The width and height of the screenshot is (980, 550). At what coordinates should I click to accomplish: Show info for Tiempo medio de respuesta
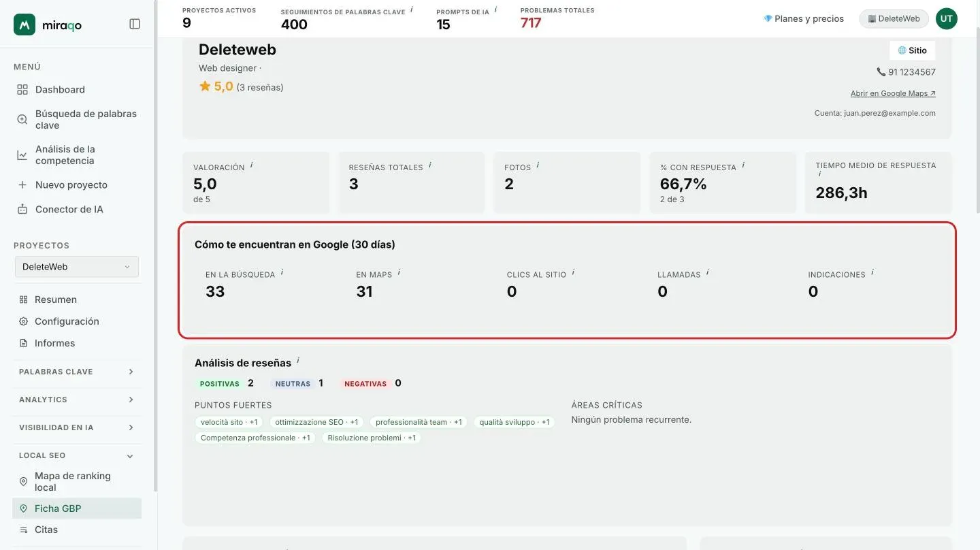(819, 174)
